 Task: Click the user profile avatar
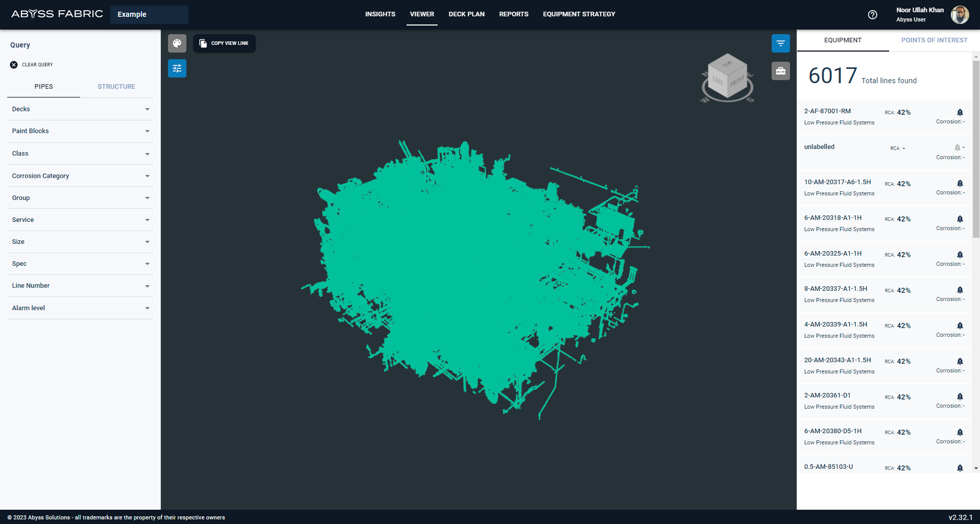tap(960, 15)
